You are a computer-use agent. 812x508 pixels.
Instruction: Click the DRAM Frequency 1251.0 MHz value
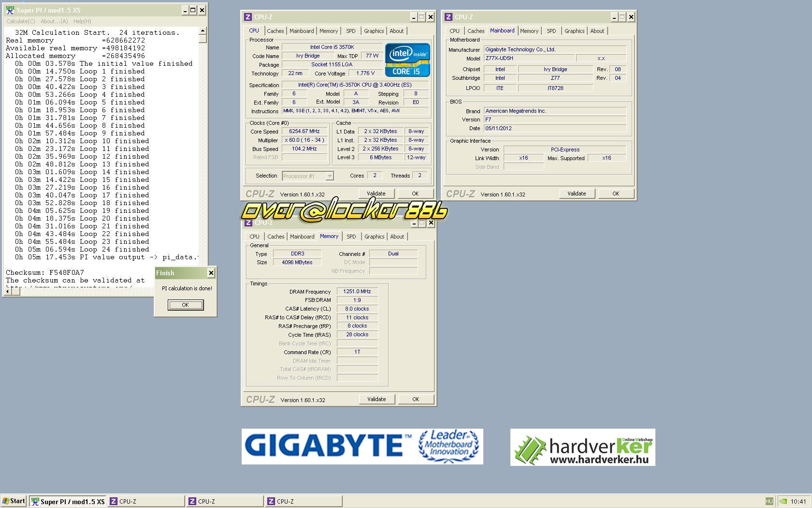pyautogui.click(x=357, y=292)
